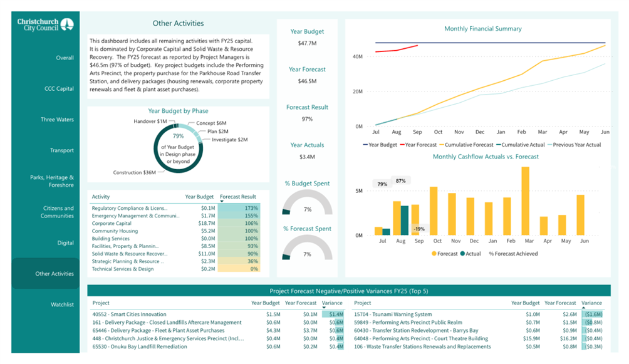This screenshot has width=629, height=364.
Task: Click the Year Budget legend marker
Action: pos(365,145)
